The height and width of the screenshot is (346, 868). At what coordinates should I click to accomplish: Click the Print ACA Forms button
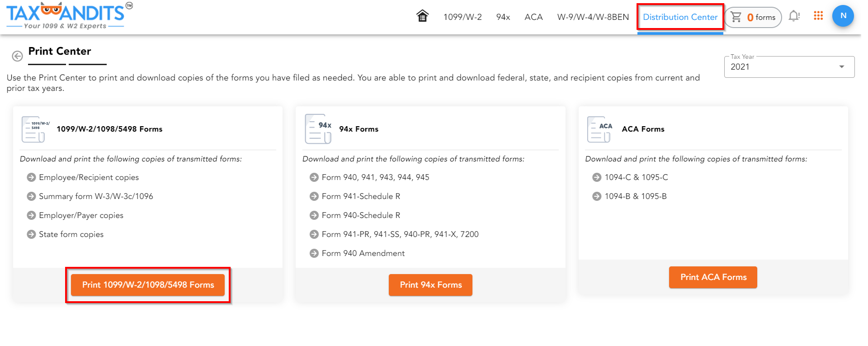tap(713, 277)
